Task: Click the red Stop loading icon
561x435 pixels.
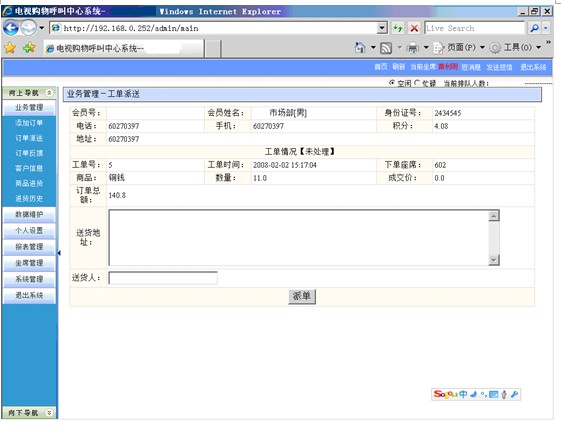Action: [414, 28]
